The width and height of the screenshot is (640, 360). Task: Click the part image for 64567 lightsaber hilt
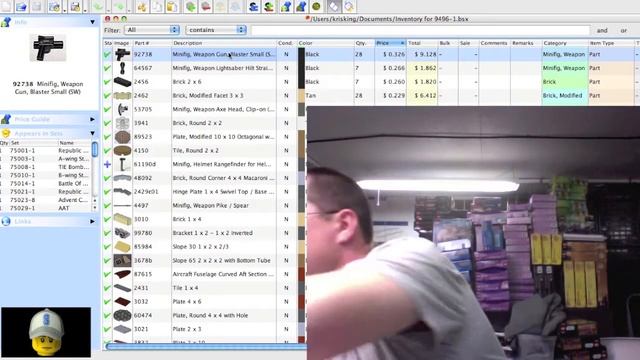(122, 68)
